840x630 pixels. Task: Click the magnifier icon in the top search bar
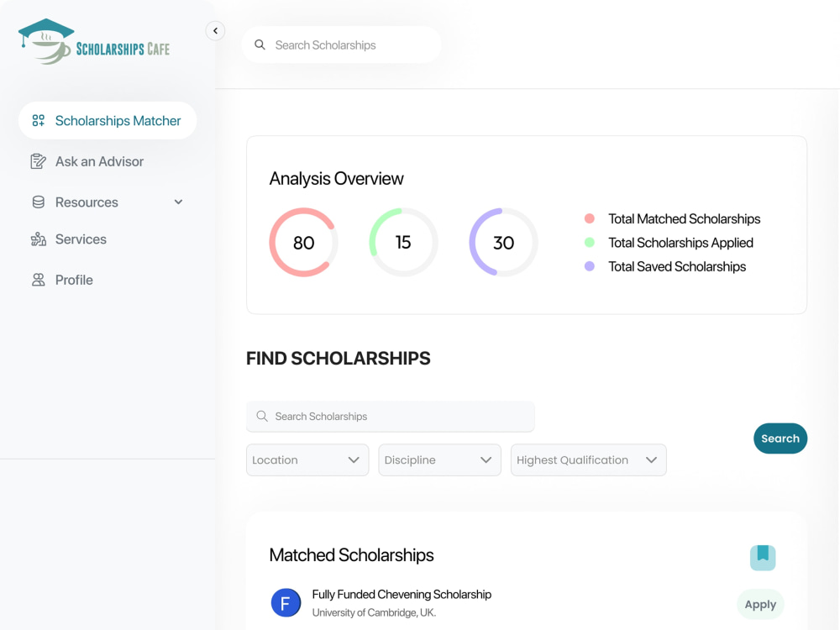click(x=260, y=45)
